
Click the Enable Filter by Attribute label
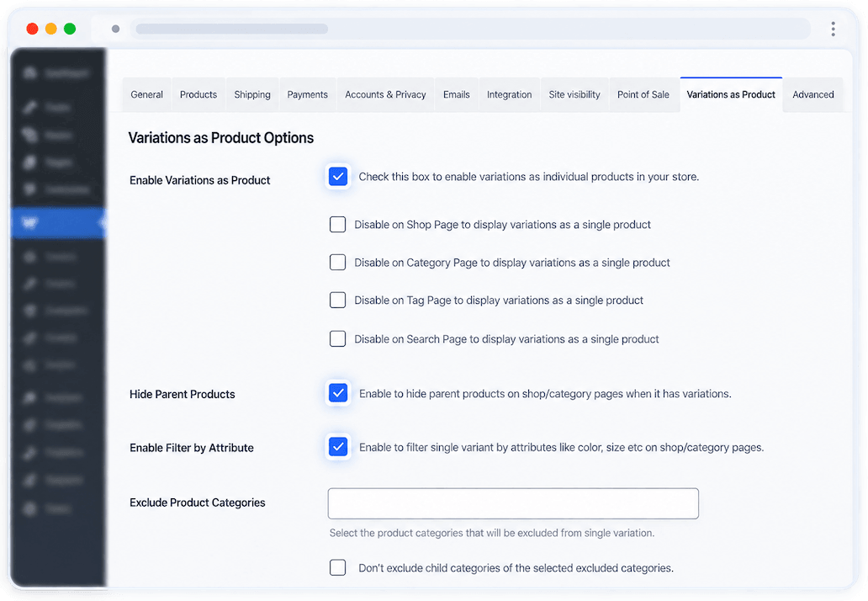click(192, 448)
